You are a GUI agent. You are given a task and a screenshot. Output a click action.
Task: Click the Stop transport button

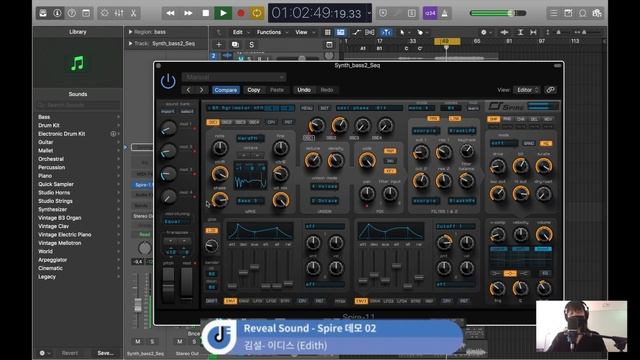(206, 13)
